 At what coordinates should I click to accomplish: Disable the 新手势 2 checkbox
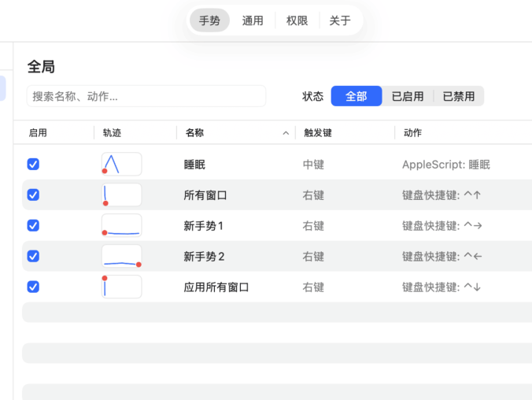[x=33, y=256]
